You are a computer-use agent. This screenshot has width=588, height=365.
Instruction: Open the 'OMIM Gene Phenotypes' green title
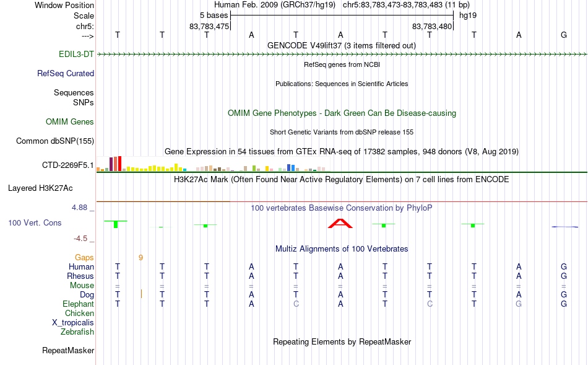(x=342, y=113)
